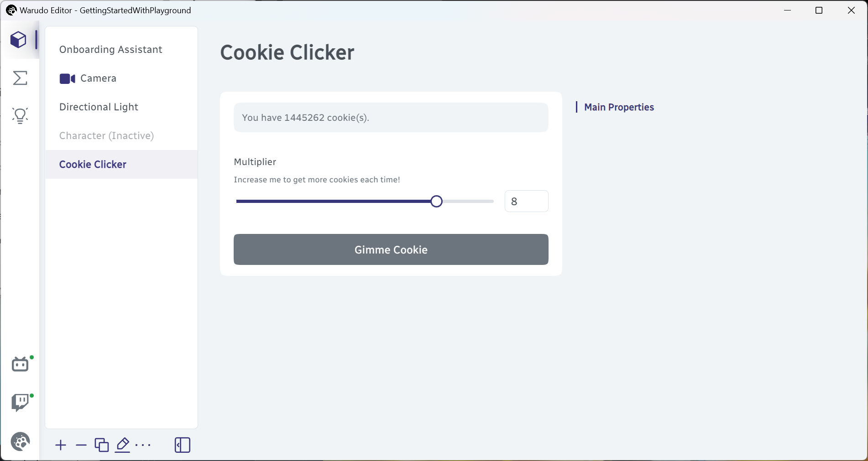868x461 pixels.
Task: Click the Bilibili integration icon
Action: click(x=21, y=364)
